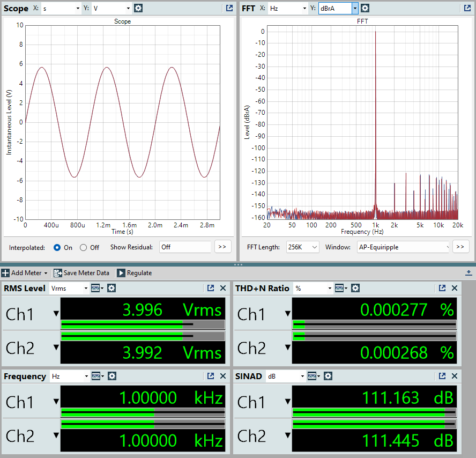The width and height of the screenshot is (476, 458).
Task: Turn Interpolated Off
Action: [x=83, y=247]
